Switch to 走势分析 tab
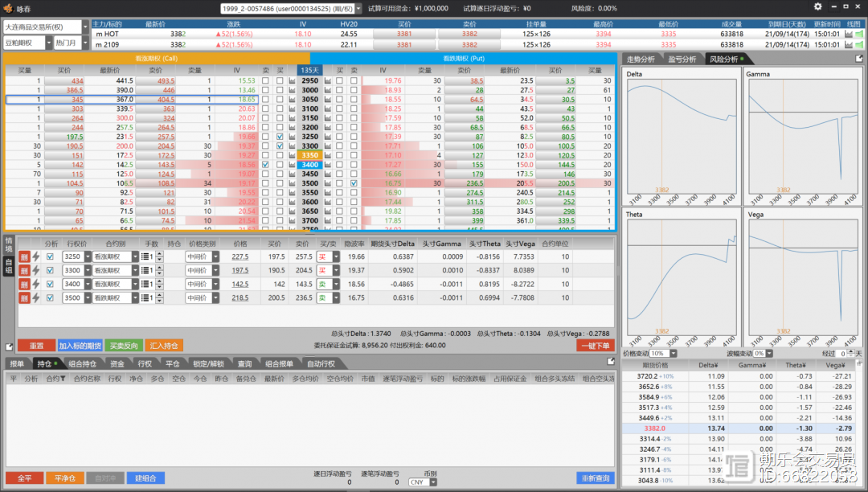Screen dimensions: 868x492 tap(641, 59)
